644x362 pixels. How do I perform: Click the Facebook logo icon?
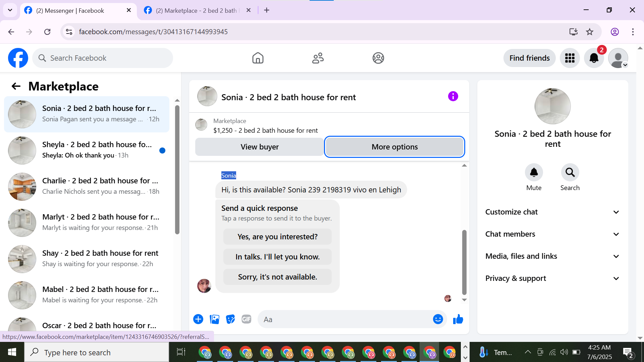coord(18,58)
